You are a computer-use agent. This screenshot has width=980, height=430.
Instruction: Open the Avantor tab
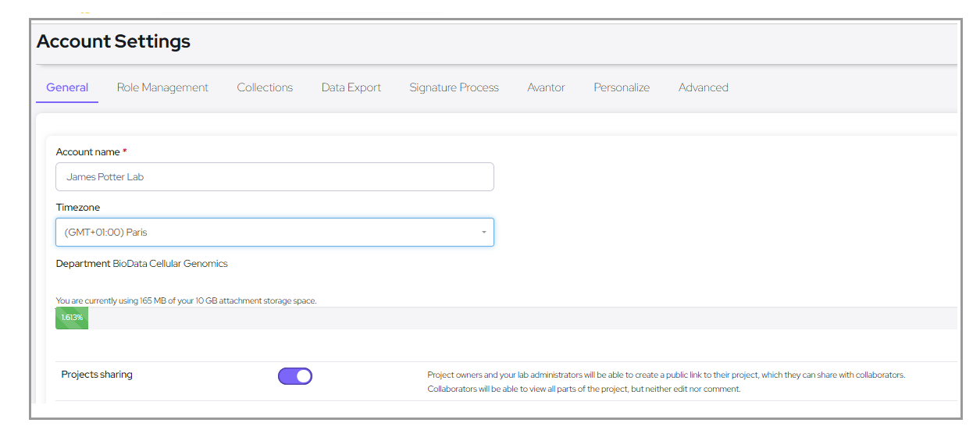click(x=546, y=87)
